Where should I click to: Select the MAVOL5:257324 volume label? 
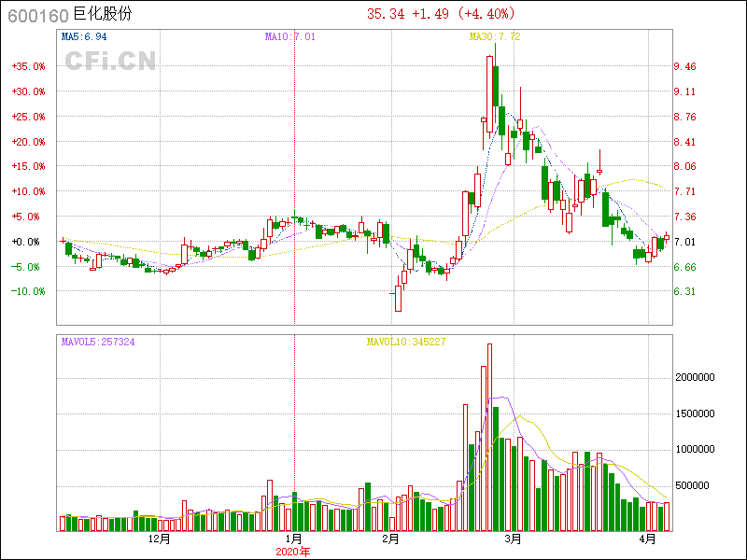(x=98, y=343)
